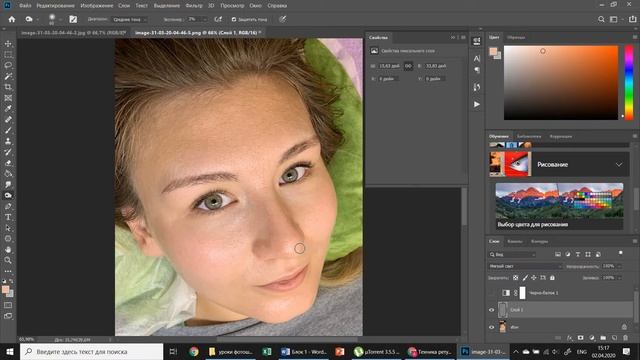Viewport: 640px width, 360px height.
Task: Open the Edit Toolbar three-dots menu
Action: point(8,271)
